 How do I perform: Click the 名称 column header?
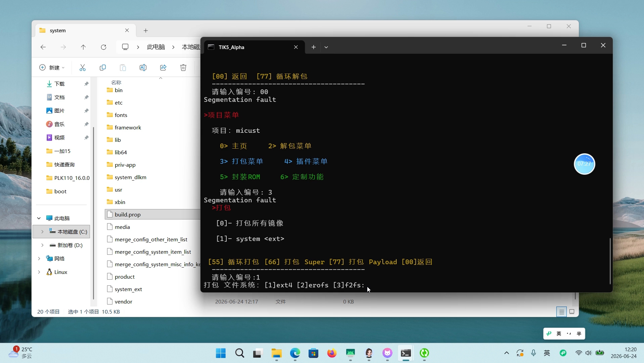pos(116,82)
